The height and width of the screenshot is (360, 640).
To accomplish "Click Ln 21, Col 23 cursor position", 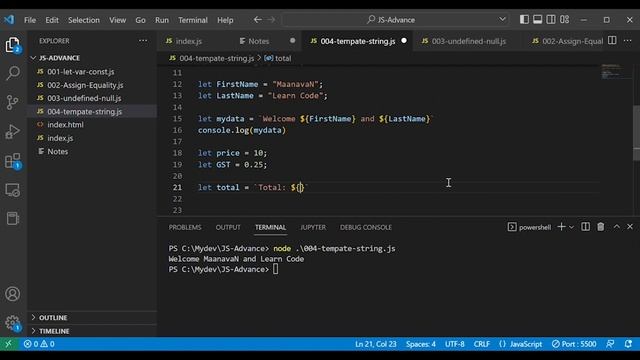I will click(x=376, y=344).
